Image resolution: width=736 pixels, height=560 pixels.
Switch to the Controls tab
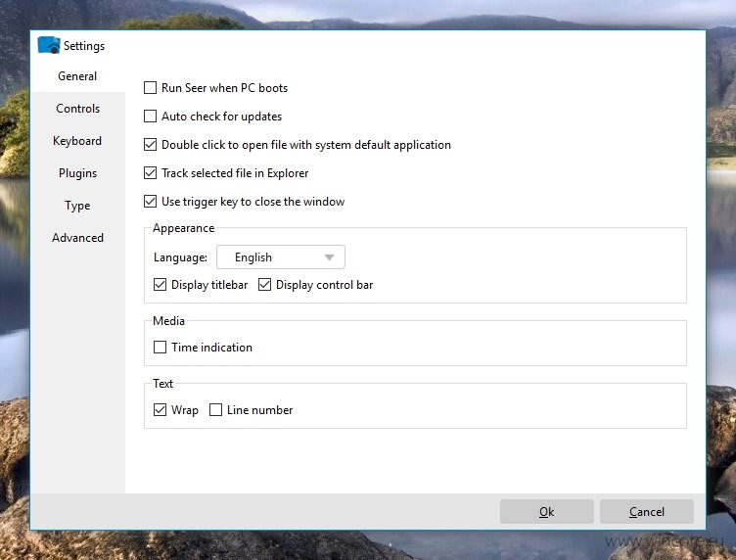(x=77, y=109)
